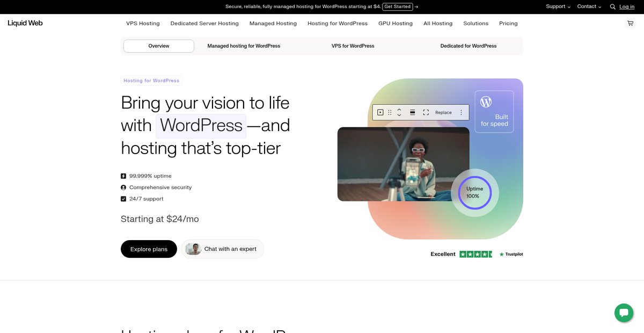Click the Excellent Trustpilot label

pyautogui.click(x=443, y=254)
